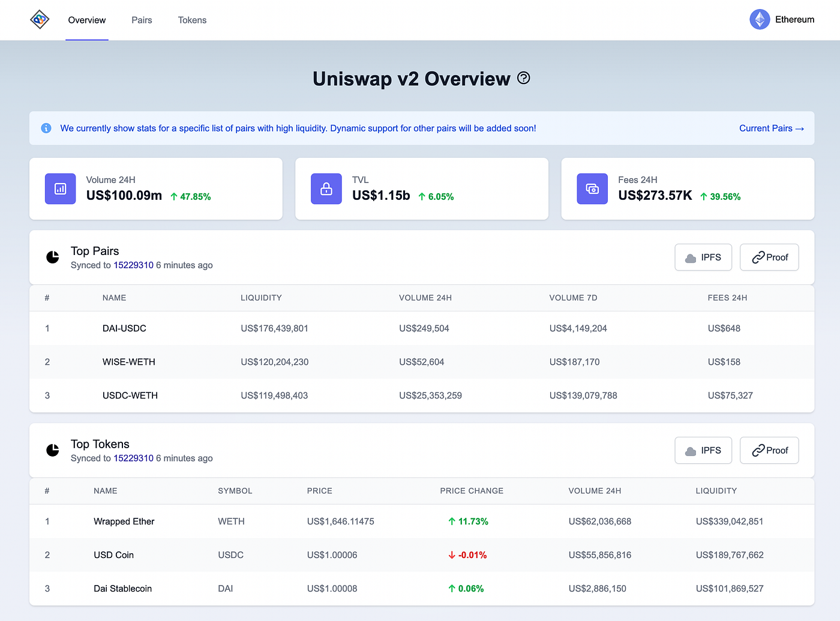Click the pie chart icon beside Top Tokens
This screenshot has width=840, height=621.
pos(53,451)
